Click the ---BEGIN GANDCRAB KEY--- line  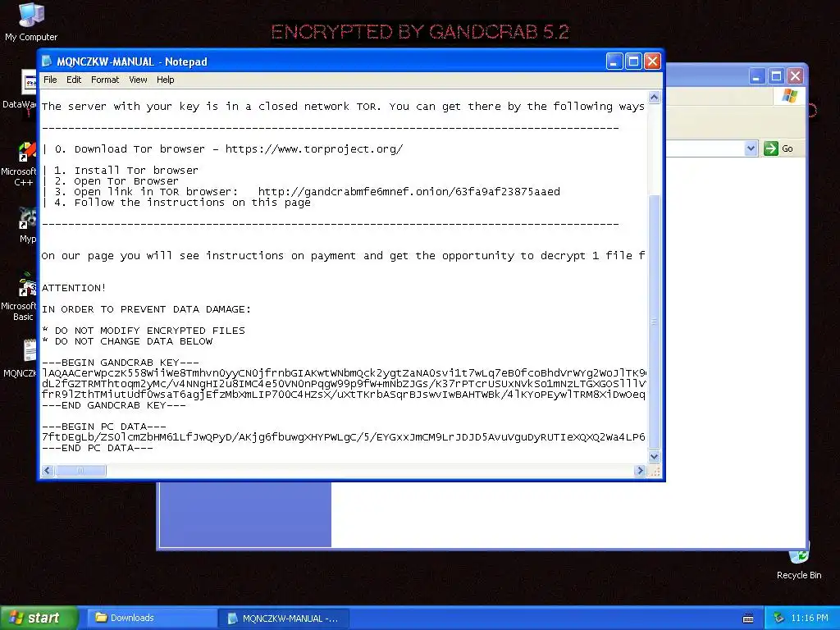click(x=120, y=363)
